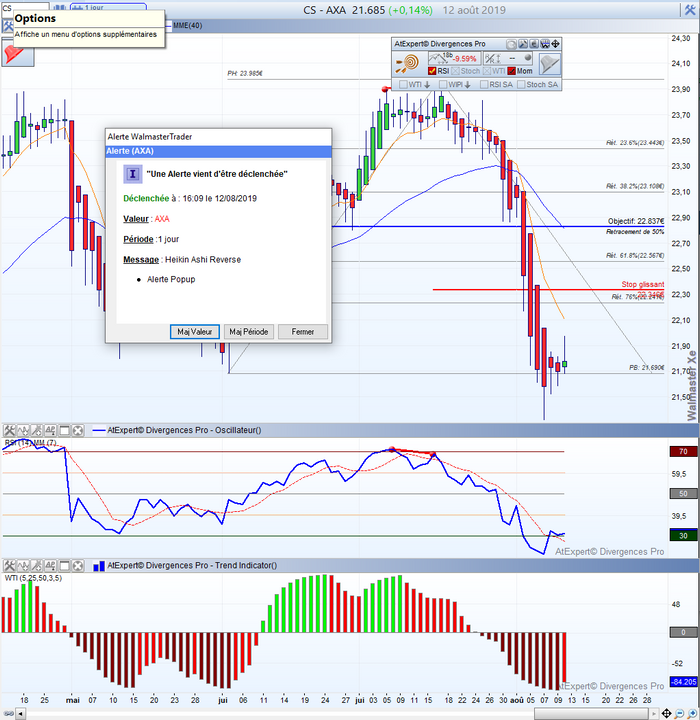Click the Fermer button in alert dialog
Screen dimensions: 700x720
[x=303, y=332]
